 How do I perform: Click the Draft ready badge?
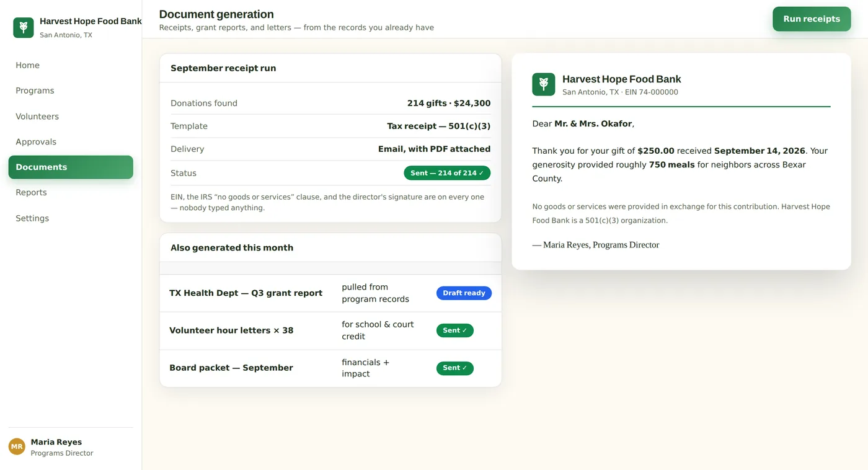coord(464,293)
